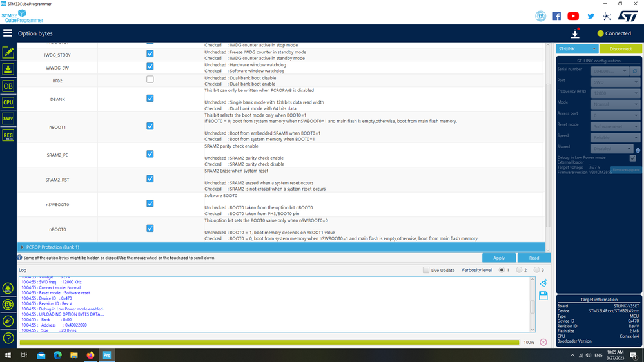Image resolution: width=644 pixels, height=362 pixels.
Task: Open the Reset mode dropdown
Action: coord(615,126)
